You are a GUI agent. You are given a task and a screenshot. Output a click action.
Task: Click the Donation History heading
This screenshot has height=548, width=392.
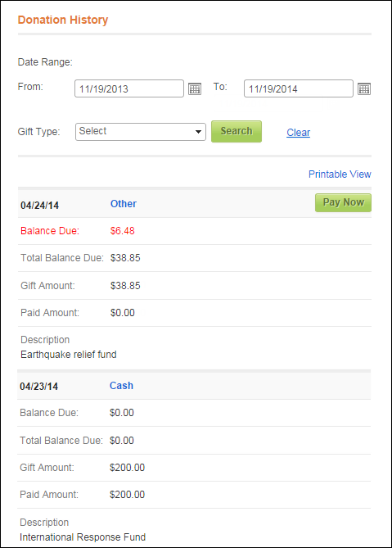coord(63,20)
